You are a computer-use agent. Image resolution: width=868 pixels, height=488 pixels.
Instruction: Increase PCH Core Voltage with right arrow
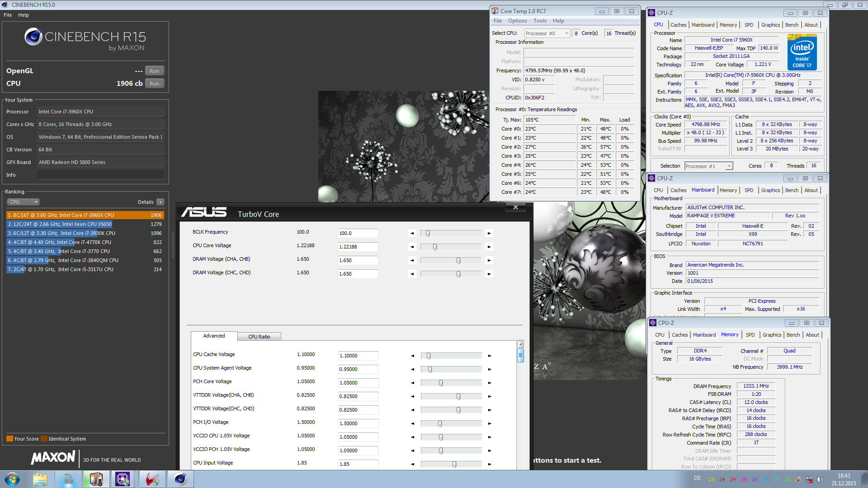(490, 383)
